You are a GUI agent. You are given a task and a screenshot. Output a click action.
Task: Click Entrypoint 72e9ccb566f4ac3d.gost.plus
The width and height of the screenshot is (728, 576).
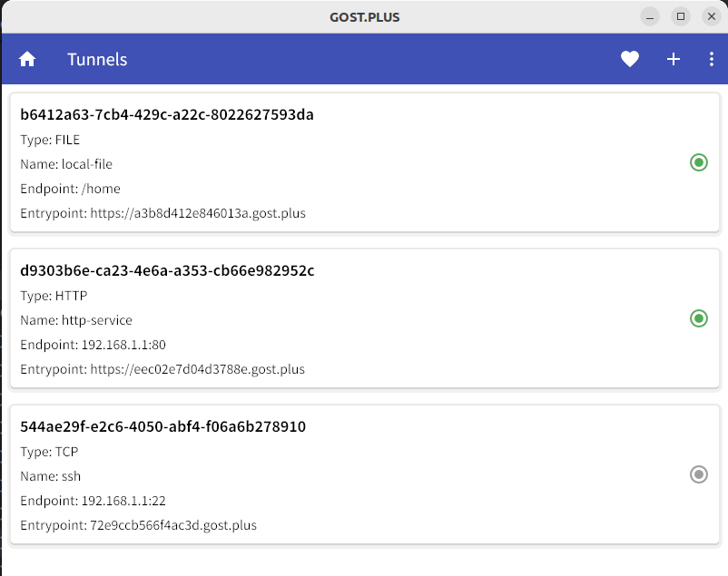pyautogui.click(x=138, y=525)
